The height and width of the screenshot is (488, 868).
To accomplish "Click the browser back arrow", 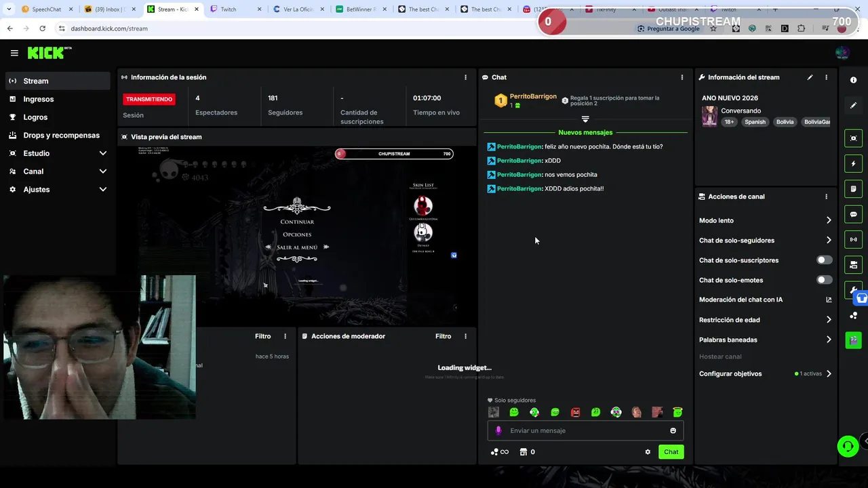I will [9, 28].
